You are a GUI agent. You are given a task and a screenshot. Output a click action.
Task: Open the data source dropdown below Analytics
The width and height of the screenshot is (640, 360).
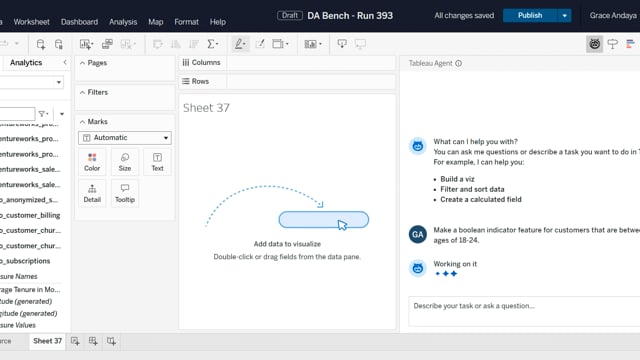click(58, 82)
